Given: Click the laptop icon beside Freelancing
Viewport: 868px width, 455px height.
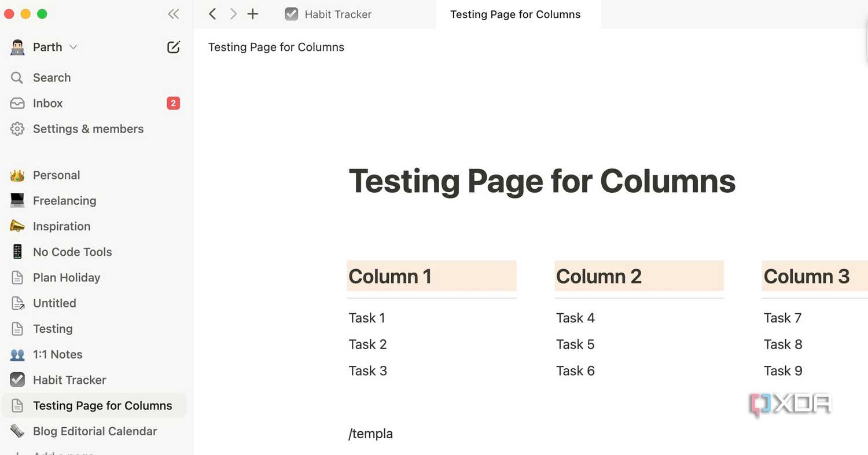Looking at the screenshot, I should [17, 200].
